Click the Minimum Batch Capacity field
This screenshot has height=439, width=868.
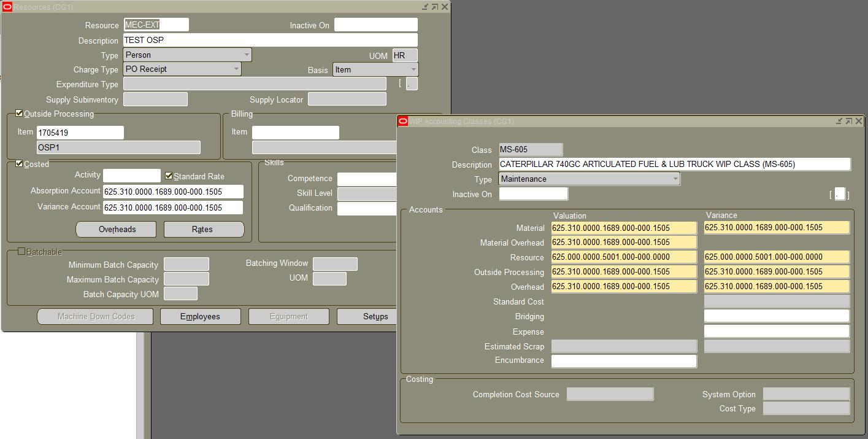point(186,265)
